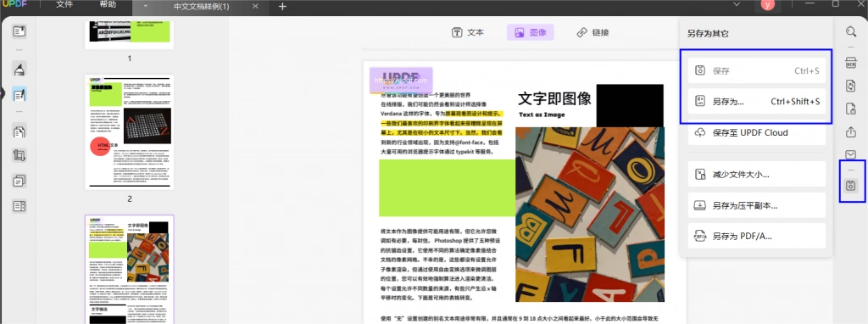
Task: Activate the edit PDF tool icon
Action: [19, 95]
